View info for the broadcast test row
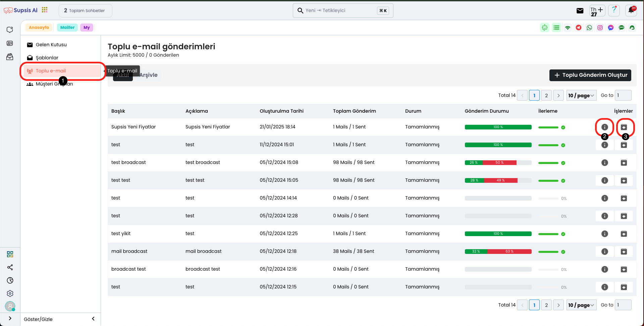The width and height of the screenshot is (644, 326). point(605,269)
